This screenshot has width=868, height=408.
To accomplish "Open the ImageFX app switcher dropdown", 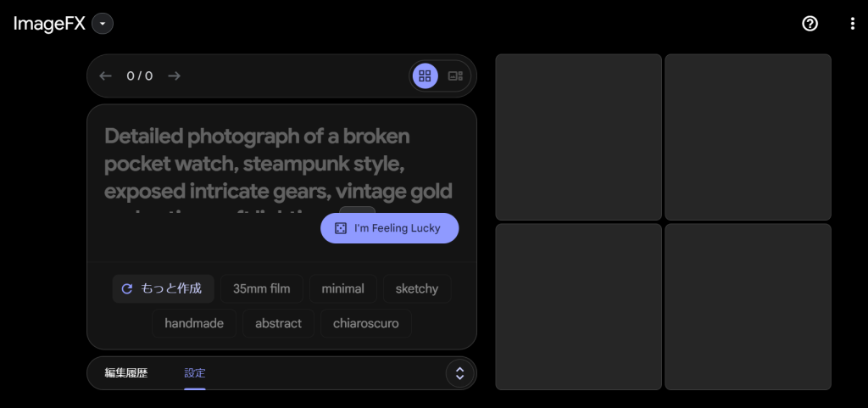I will tap(103, 24).
